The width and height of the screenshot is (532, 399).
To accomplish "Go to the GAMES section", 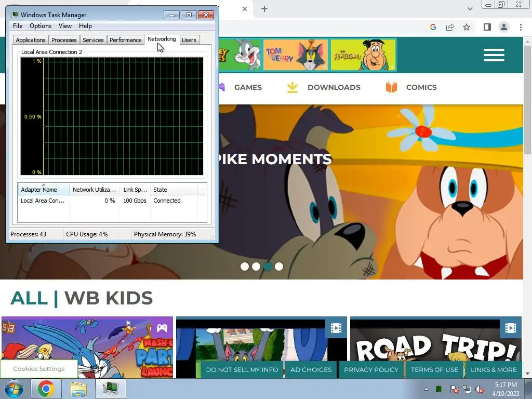I will click(x=248, y=87).
